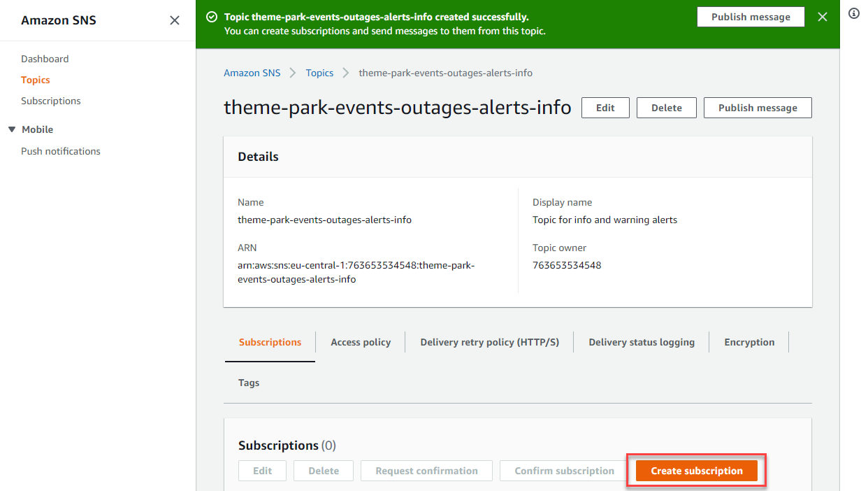The image size is (868, 491).
Task: Close the Amazon SNS navigation sidebar
Action: (175, 20)
